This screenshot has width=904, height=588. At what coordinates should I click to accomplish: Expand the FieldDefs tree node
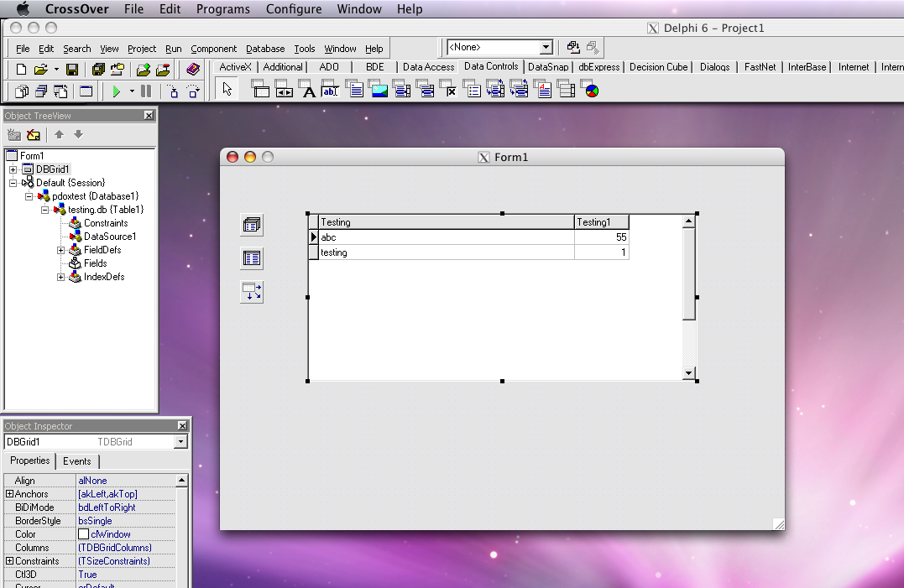(61, 250)
